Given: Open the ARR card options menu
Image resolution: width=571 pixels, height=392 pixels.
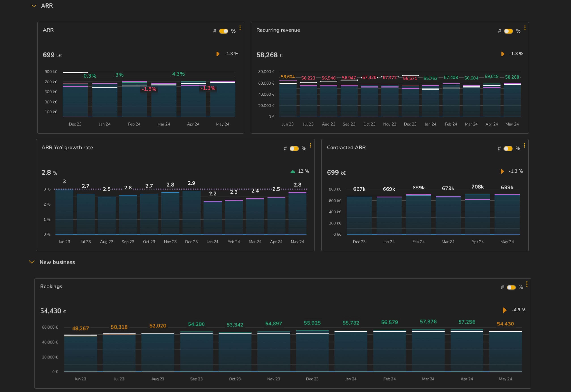Looking at the screenshot, I should 240,28.
